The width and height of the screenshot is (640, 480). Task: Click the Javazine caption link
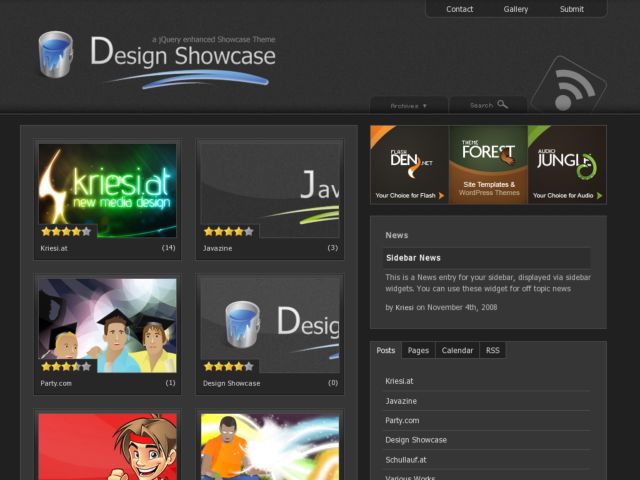click(x=218, y=248)
